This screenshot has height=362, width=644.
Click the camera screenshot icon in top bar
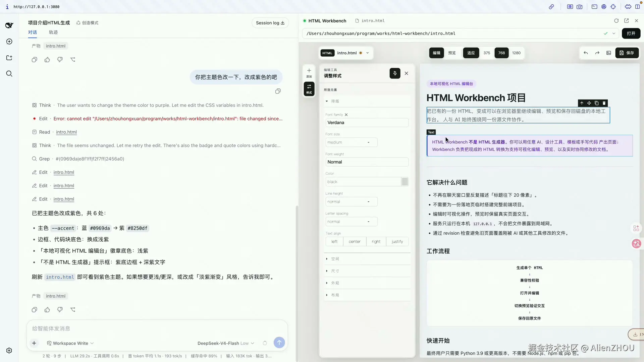point(579,7)
